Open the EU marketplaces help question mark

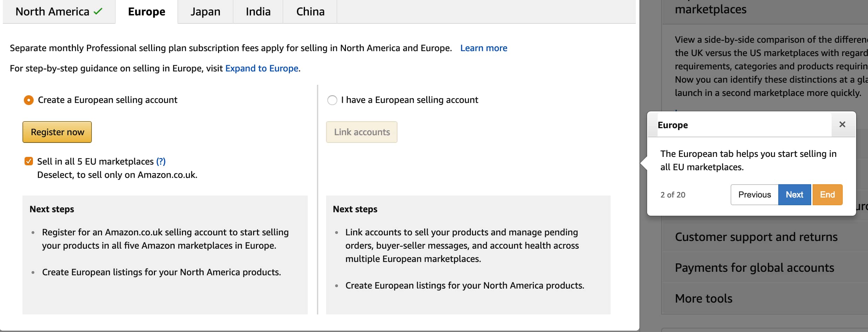point(161,161)
